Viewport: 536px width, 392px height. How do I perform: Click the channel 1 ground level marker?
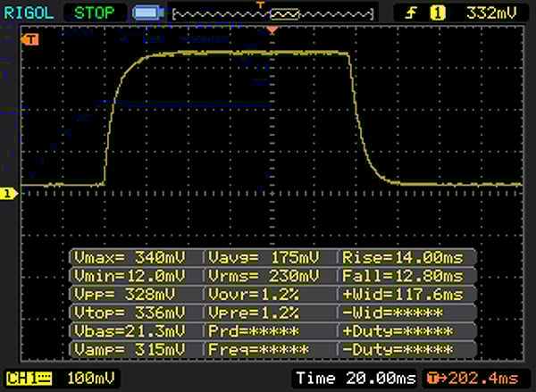point(9,194)
